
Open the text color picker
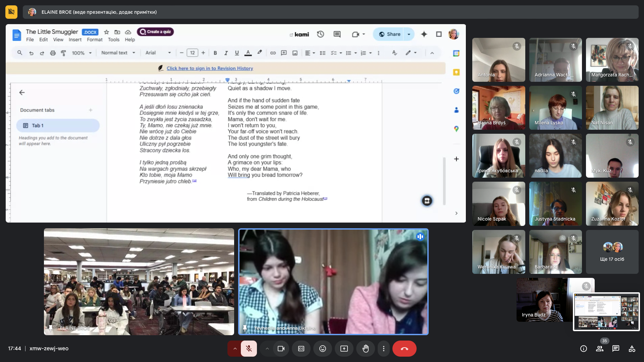pyautogui.click(x=248, y=53)
